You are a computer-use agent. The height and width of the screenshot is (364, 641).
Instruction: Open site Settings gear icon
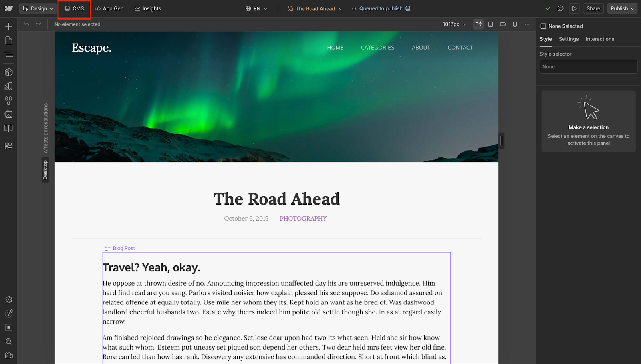(x=8, y=300)
